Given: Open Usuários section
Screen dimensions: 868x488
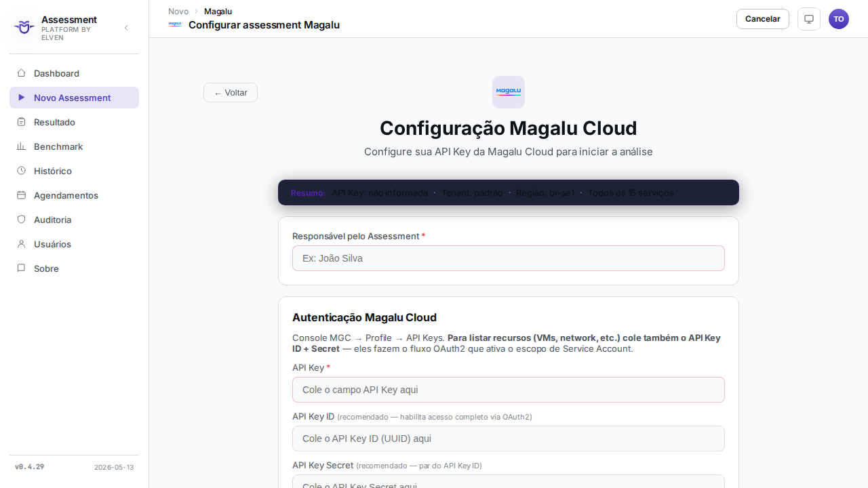Looking at the screenshot, I should 74,244.
